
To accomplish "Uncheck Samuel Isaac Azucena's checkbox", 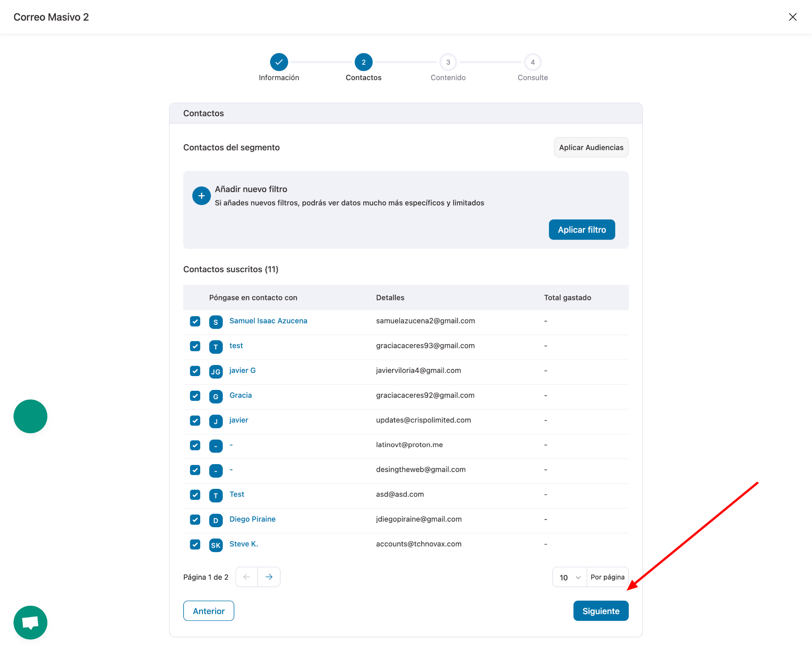I will click(x=195, y=321).
